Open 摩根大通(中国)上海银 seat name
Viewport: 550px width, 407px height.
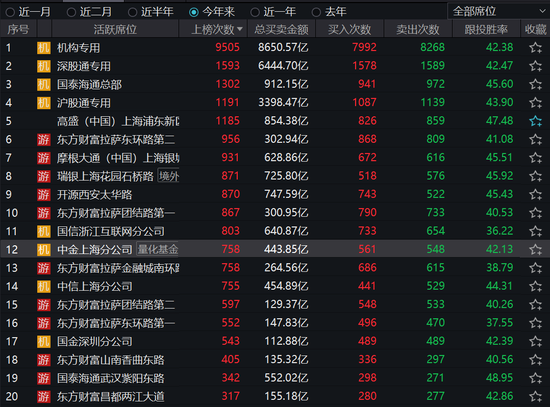(118, 158)
